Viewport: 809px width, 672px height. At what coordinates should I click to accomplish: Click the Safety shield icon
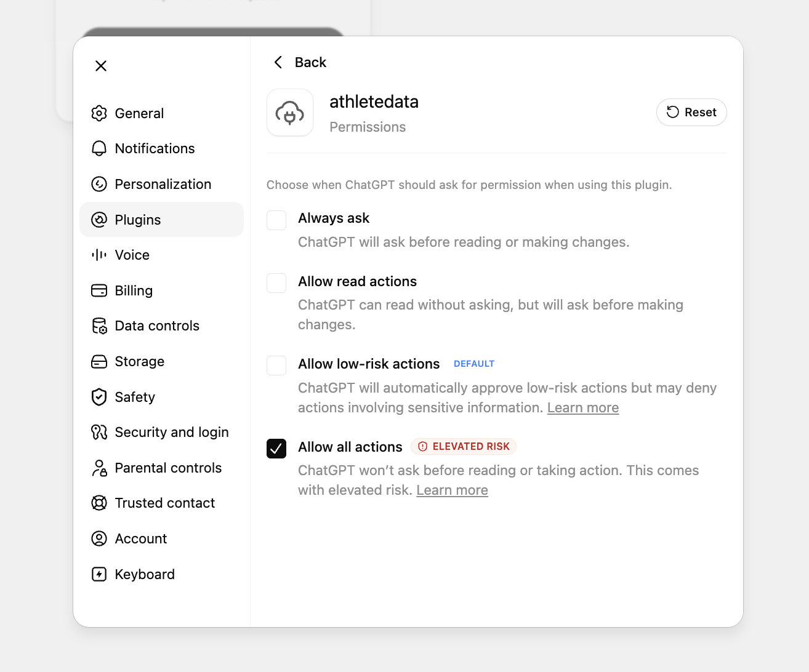tap(99, 397)
